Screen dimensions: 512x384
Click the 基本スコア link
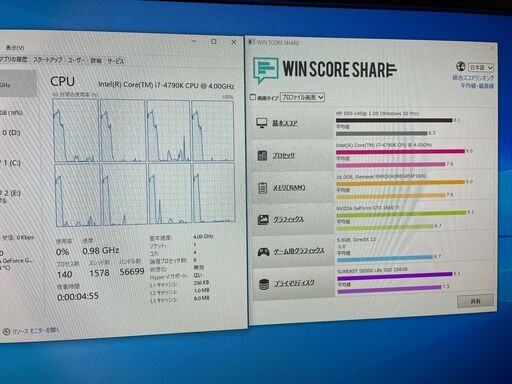click(x=285, y=123)
